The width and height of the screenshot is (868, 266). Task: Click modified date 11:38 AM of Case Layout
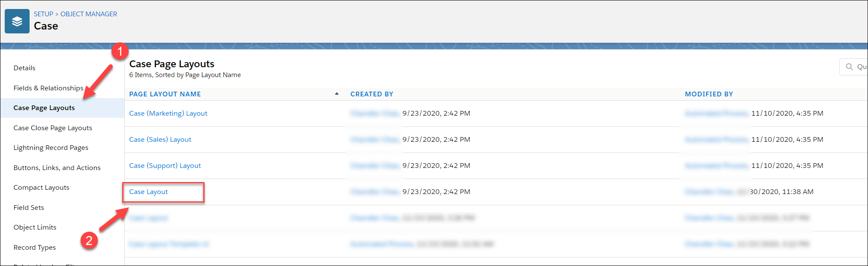pos(781,192)
